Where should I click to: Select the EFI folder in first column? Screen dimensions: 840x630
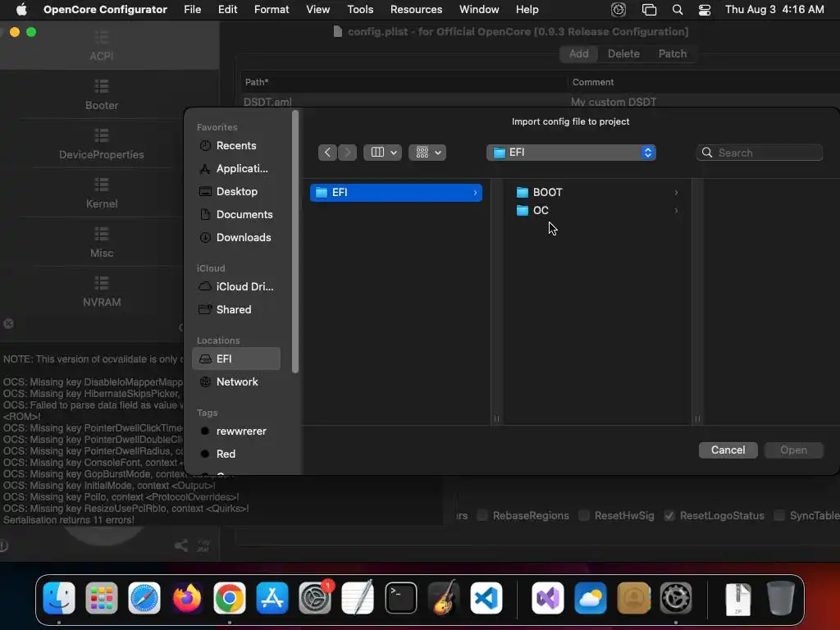coord(396,193)
